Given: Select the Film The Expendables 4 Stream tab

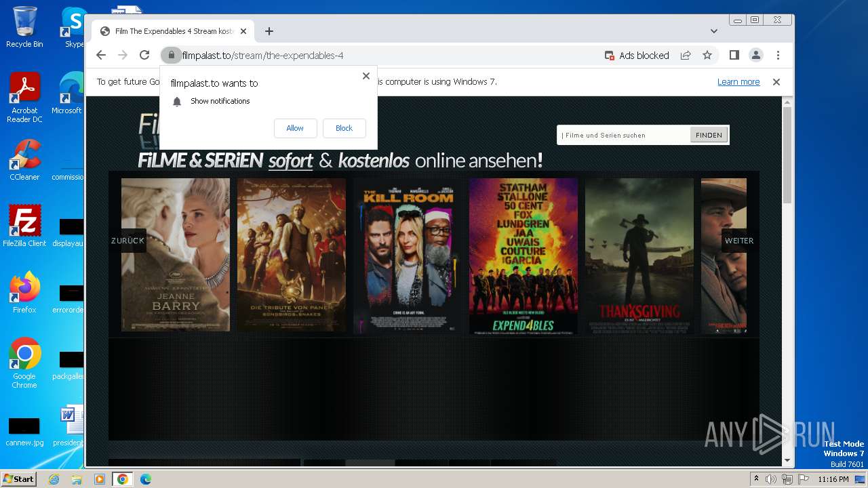Looking at the screenshot, I should click(x=173, y=31).
